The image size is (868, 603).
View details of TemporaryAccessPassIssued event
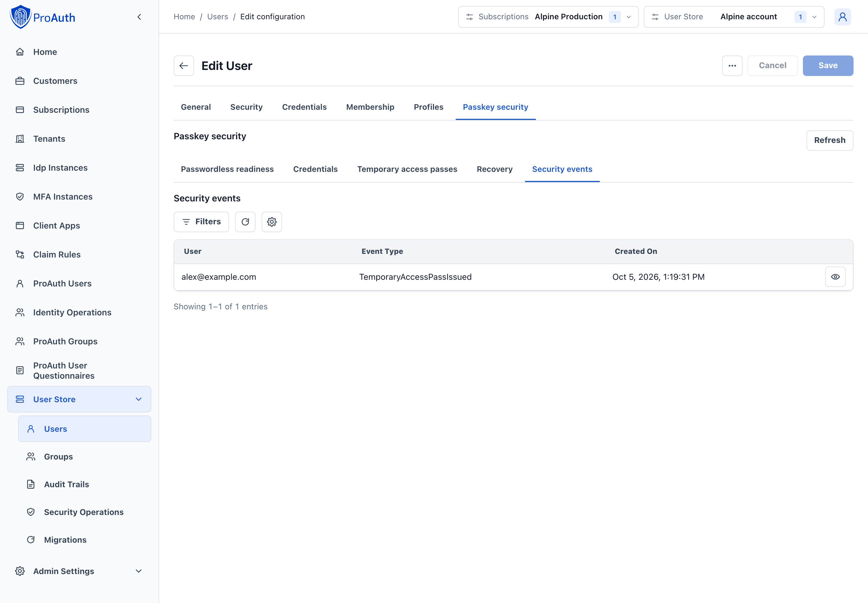[835, 277]
